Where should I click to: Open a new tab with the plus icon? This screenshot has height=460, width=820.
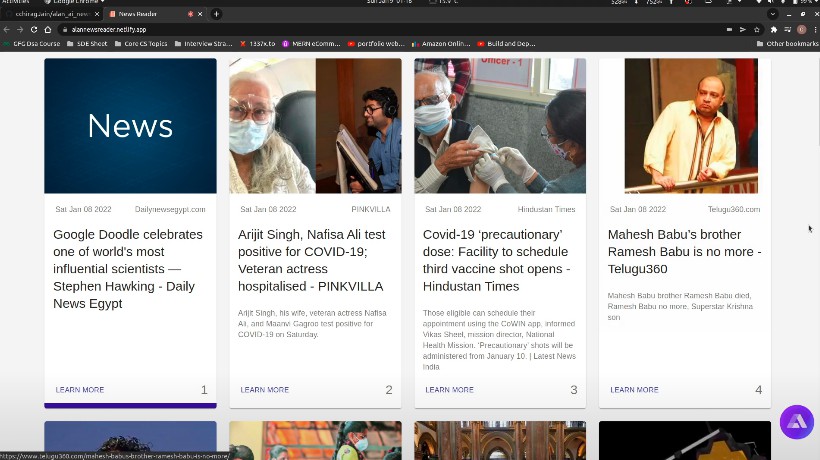point(216,14)
